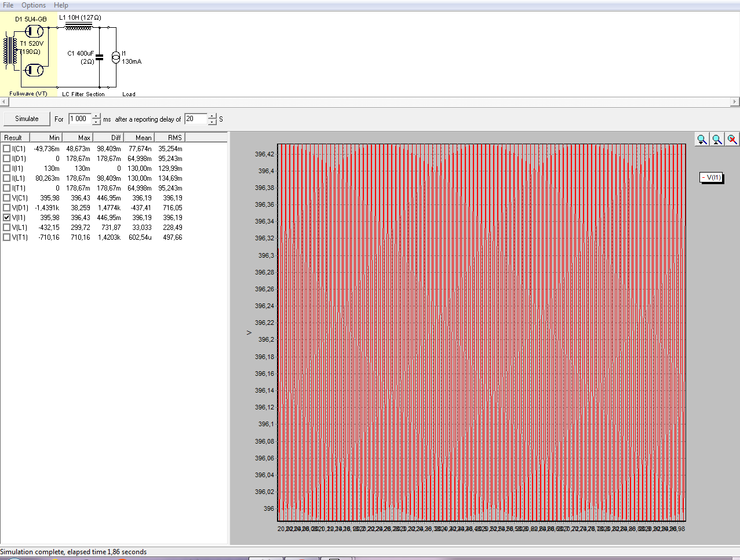
Task: Select the T1 transformer symbol in schematic
Action: 11,51
